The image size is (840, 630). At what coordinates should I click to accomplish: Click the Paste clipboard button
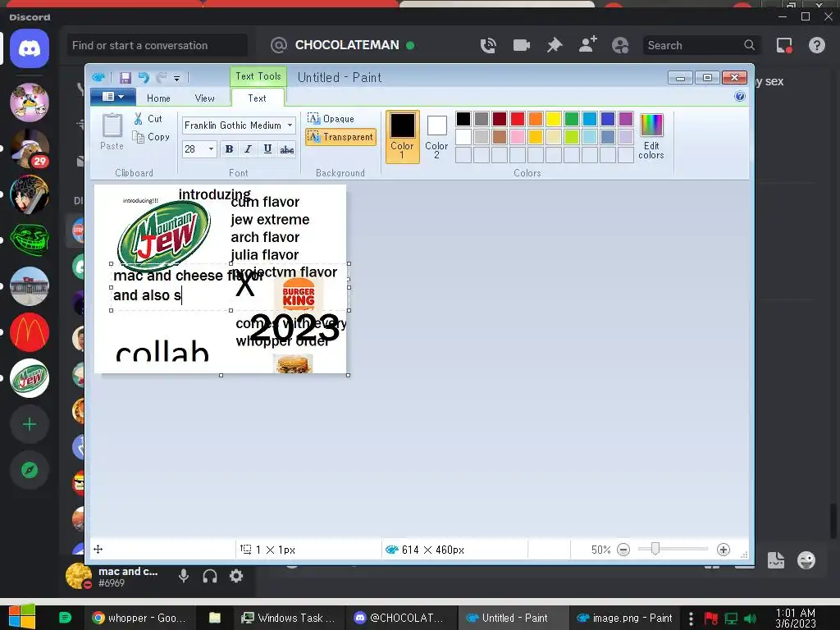(112, 132)
